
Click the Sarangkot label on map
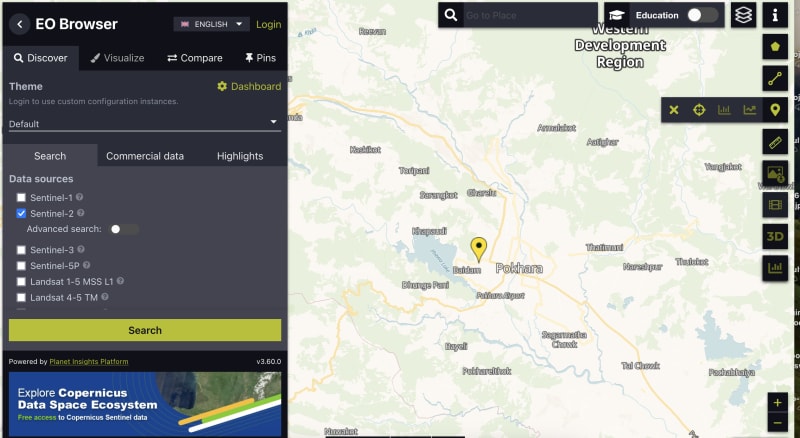point(439,195)
